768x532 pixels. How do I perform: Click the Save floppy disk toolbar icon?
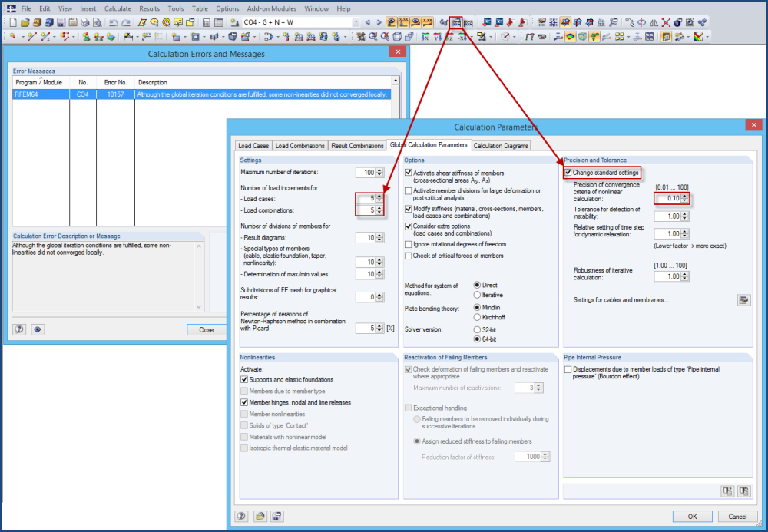click(x=61, y=22)
